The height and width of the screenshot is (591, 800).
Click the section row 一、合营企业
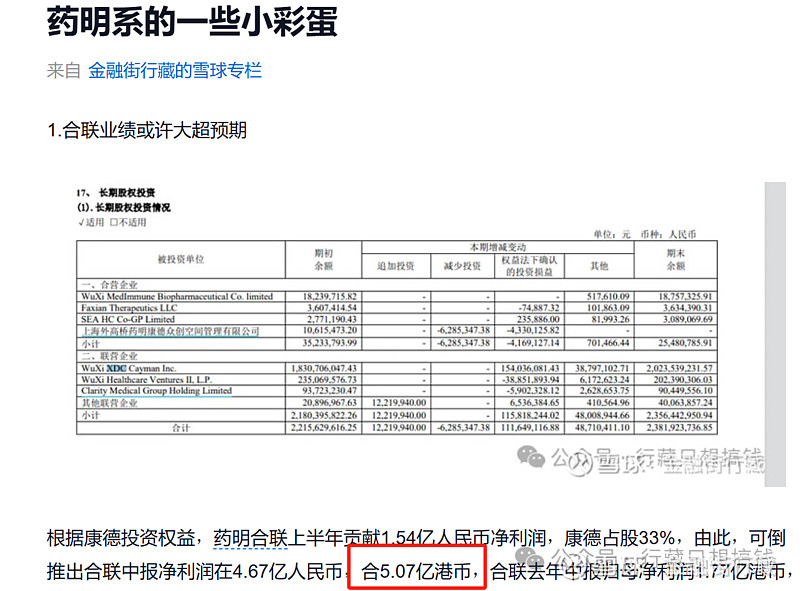click(110, 285)
